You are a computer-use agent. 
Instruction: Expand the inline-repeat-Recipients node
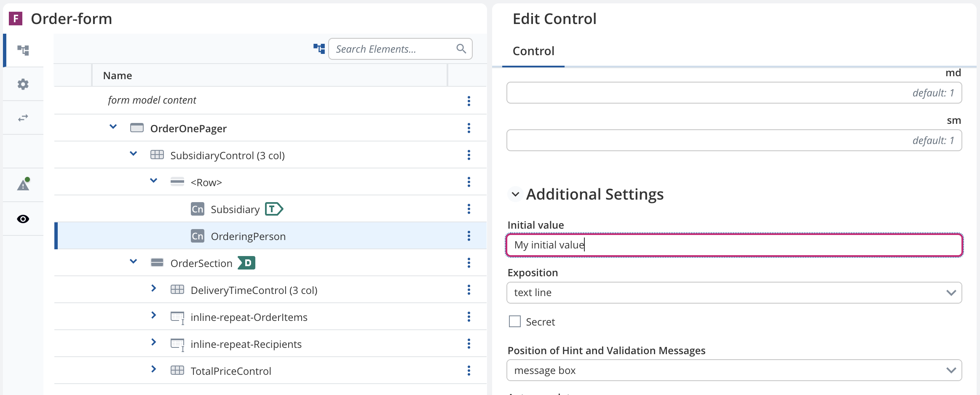tap(153, 342)
